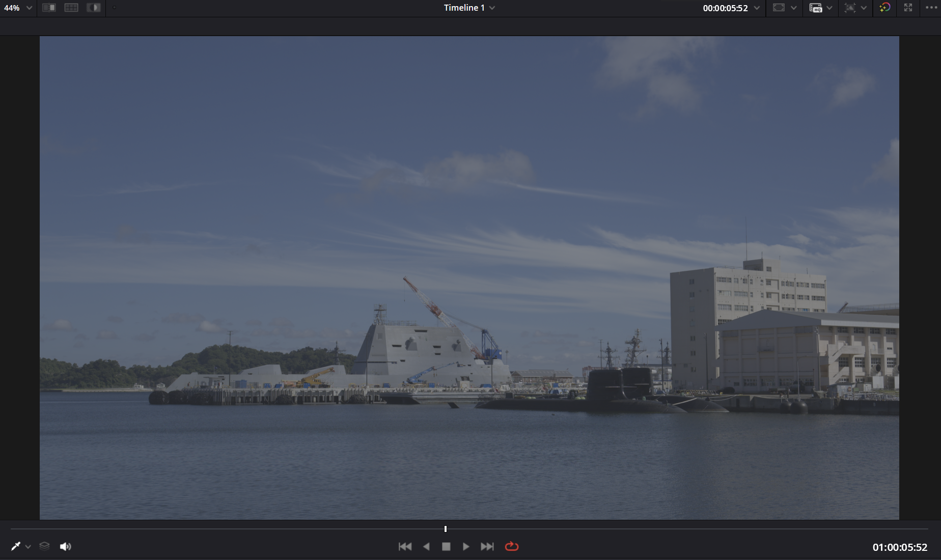
Task: Expand the safe area options chevron
Action: 793,8
